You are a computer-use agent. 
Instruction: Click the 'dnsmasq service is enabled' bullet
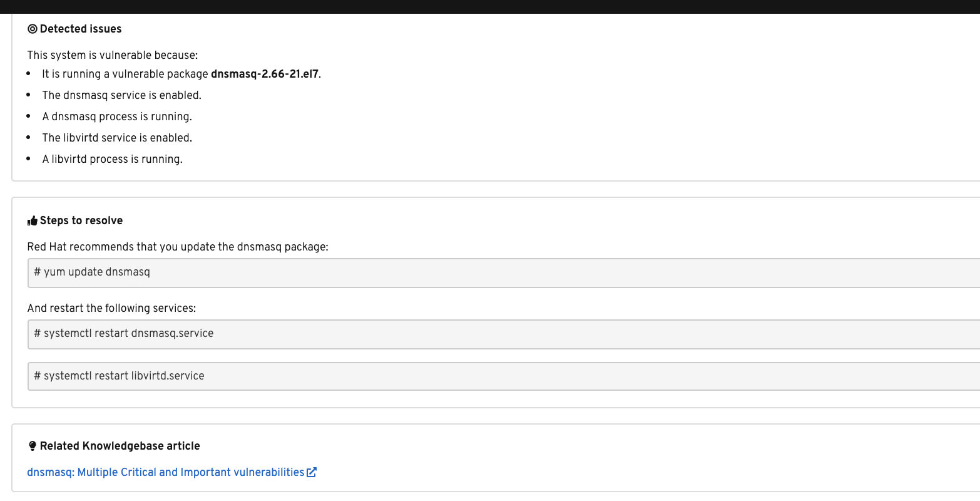pyautogui.click(x=121, y=95)
